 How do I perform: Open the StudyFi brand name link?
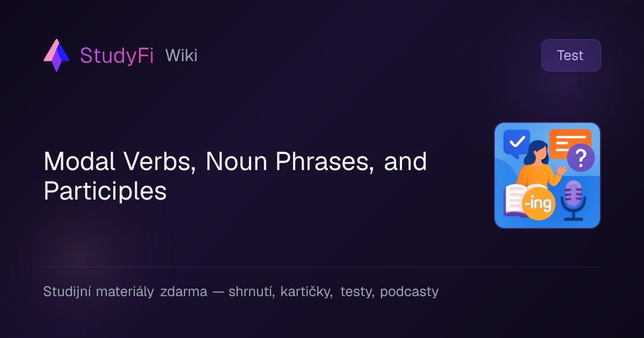(x=117, y=55)
